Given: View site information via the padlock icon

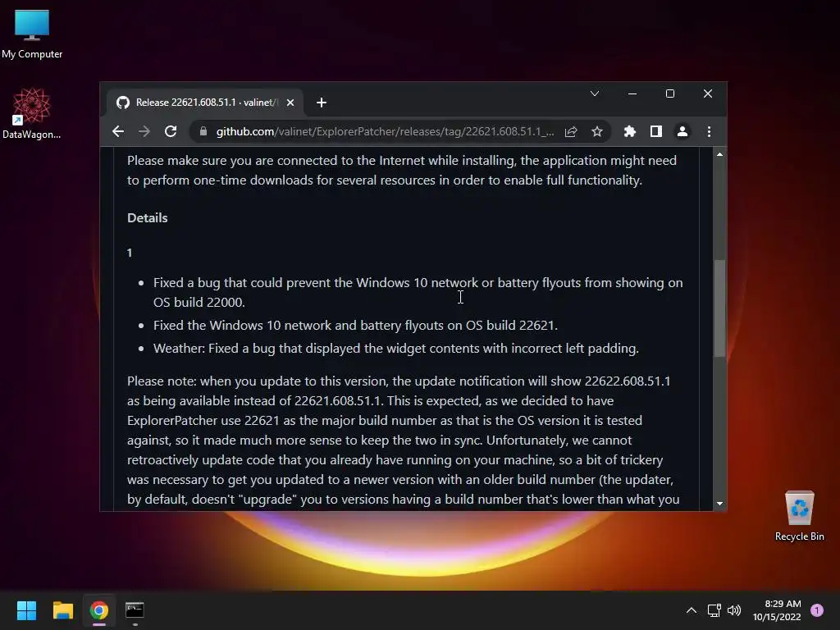Looking at the screenshot, I should 203,131.
